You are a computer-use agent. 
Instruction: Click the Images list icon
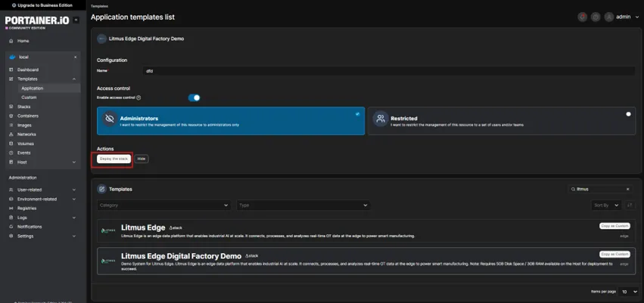(x=11, y=125)
